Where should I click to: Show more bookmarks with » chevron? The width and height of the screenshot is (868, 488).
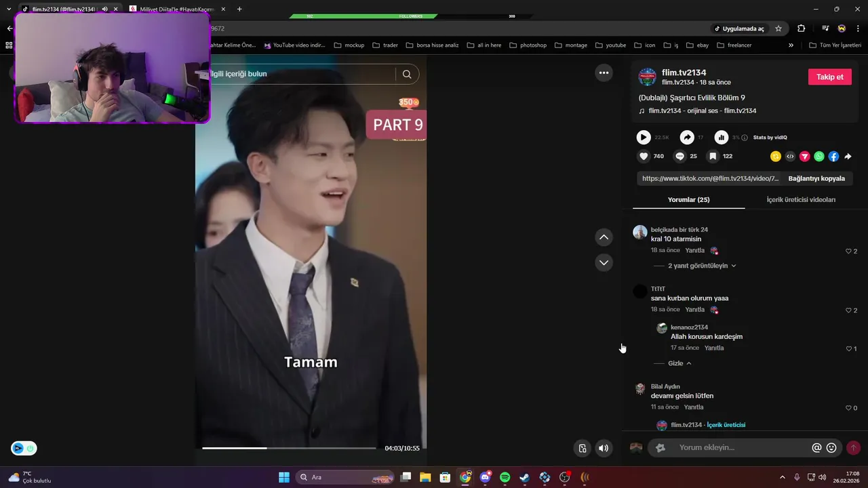pyautogui.click(x=791, y=45)
